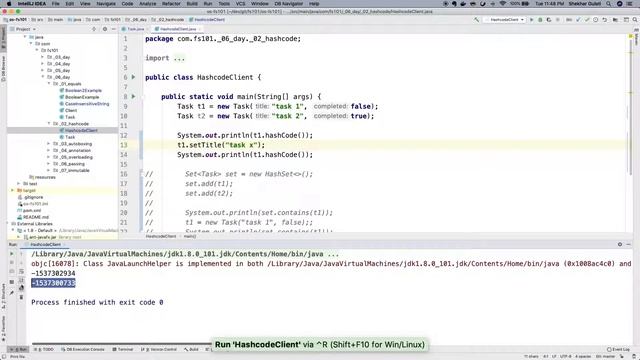Click the java breadcrumb in navigation bar
Image resolution: width=640 pixels, height=360 pixels.
75,20
